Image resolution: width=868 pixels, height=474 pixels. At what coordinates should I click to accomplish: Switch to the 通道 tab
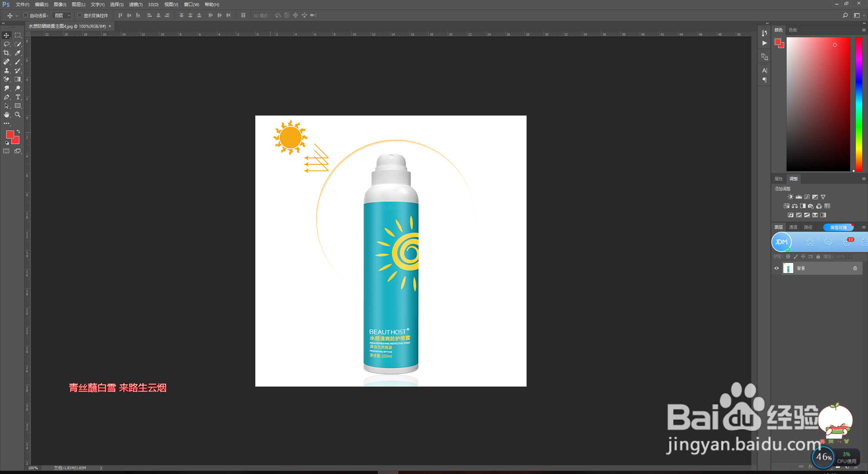coord(793,227)
